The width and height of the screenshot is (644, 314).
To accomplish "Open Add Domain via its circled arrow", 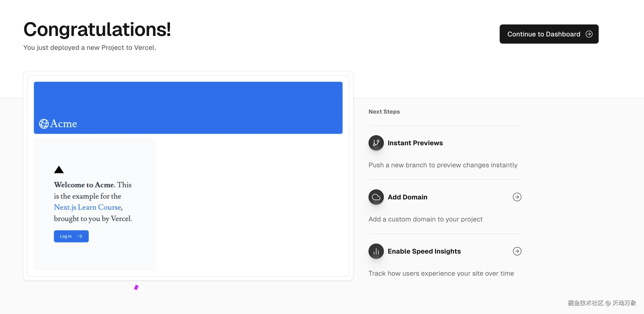I will pos(517,197).
